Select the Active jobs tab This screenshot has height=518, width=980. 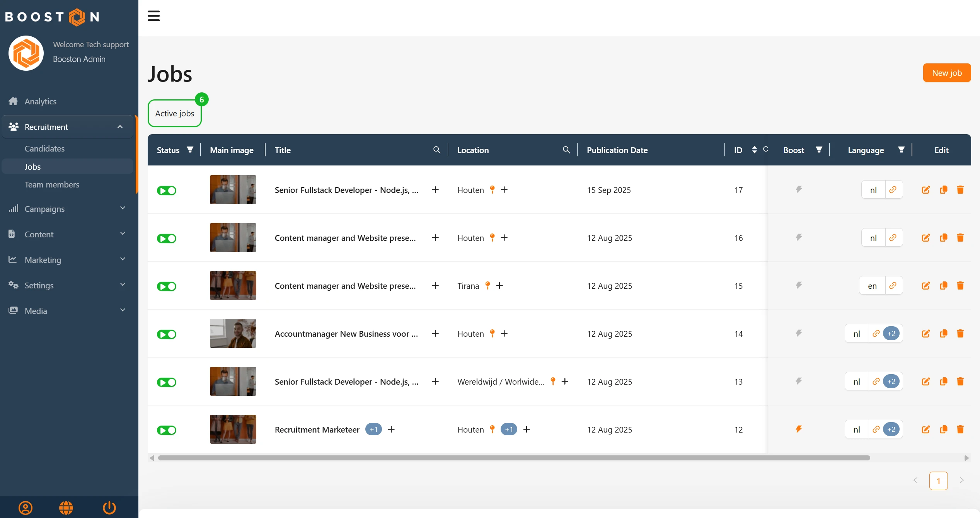click(x=175, y=113)
